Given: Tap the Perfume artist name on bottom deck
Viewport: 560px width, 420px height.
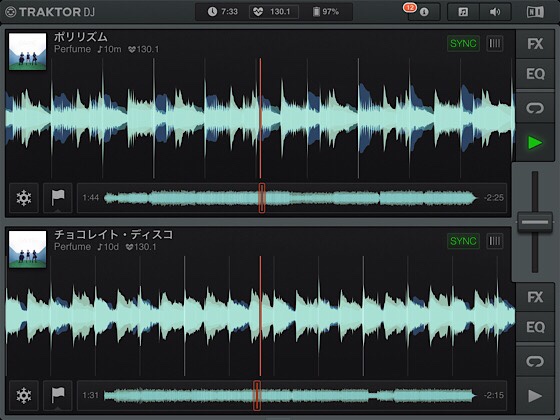Looking at the screenshot, I should (x=72, y=247).
